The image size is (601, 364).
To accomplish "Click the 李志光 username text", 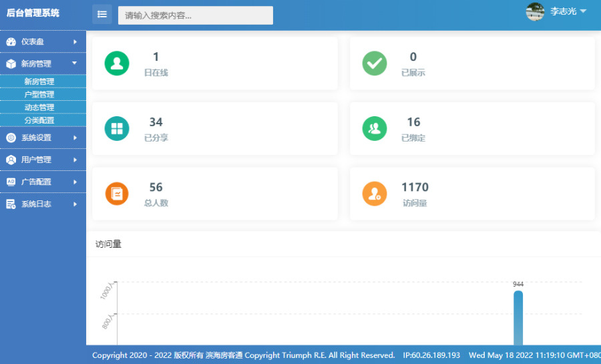I will pyautogui.click(x=563, y=11).
